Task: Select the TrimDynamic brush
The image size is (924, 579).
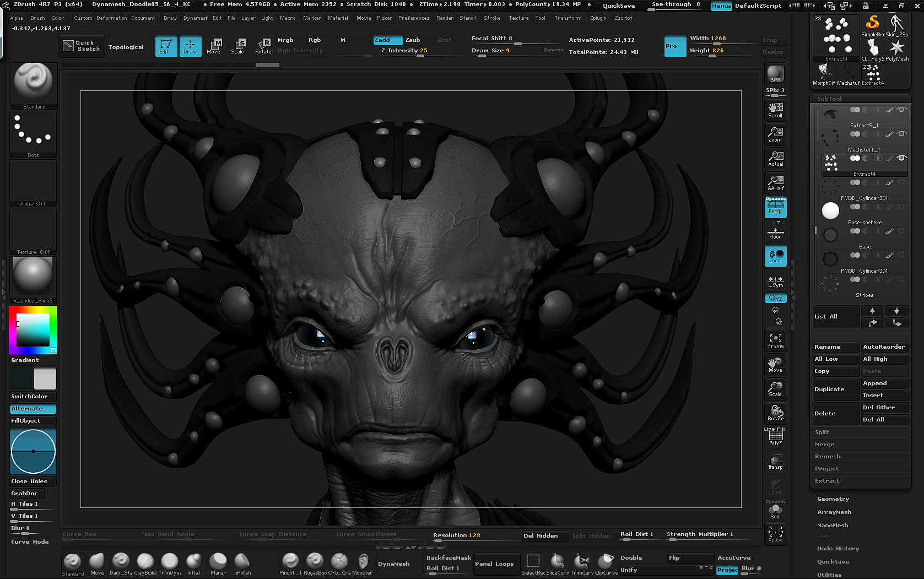Action: pyautogui.click(x=170, y=564)
